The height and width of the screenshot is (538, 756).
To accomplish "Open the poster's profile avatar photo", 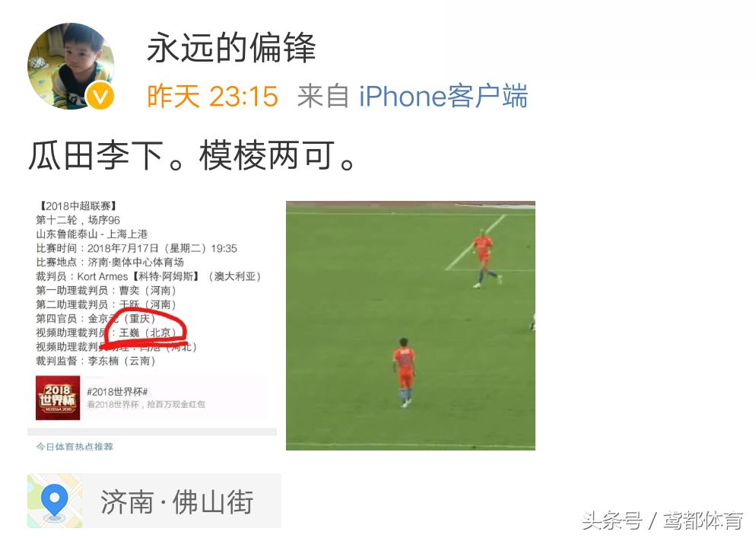I will point(71,66).
